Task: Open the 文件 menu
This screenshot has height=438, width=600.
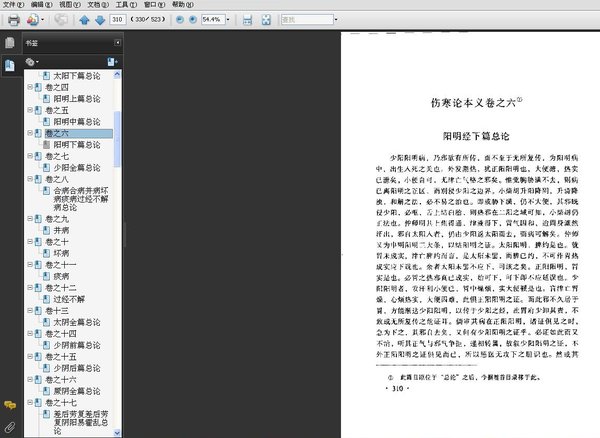Action: coord(13,5)
